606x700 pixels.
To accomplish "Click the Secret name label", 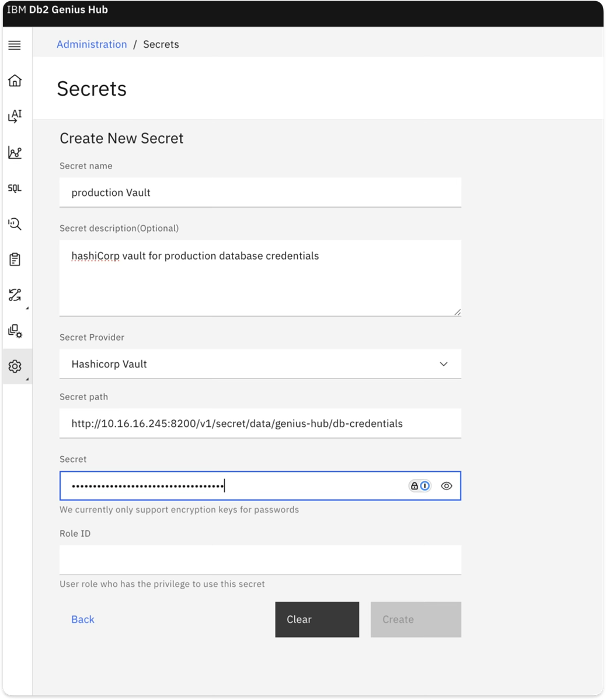I will pyautogui.click(x=86, y=166).
